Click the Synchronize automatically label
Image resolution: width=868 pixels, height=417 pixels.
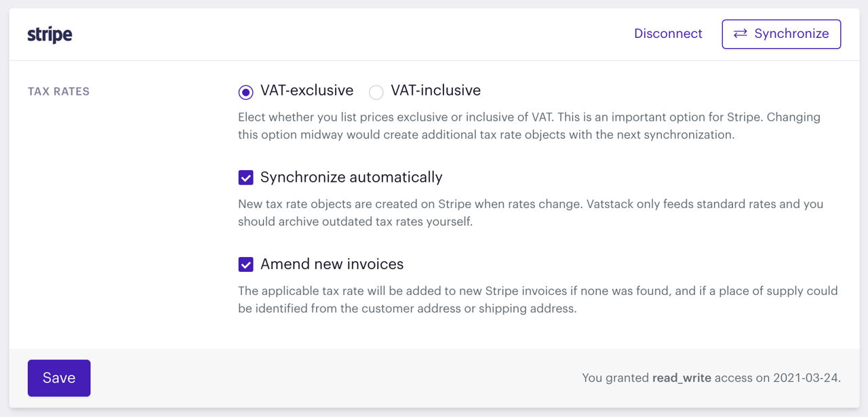tap(351, 177)
